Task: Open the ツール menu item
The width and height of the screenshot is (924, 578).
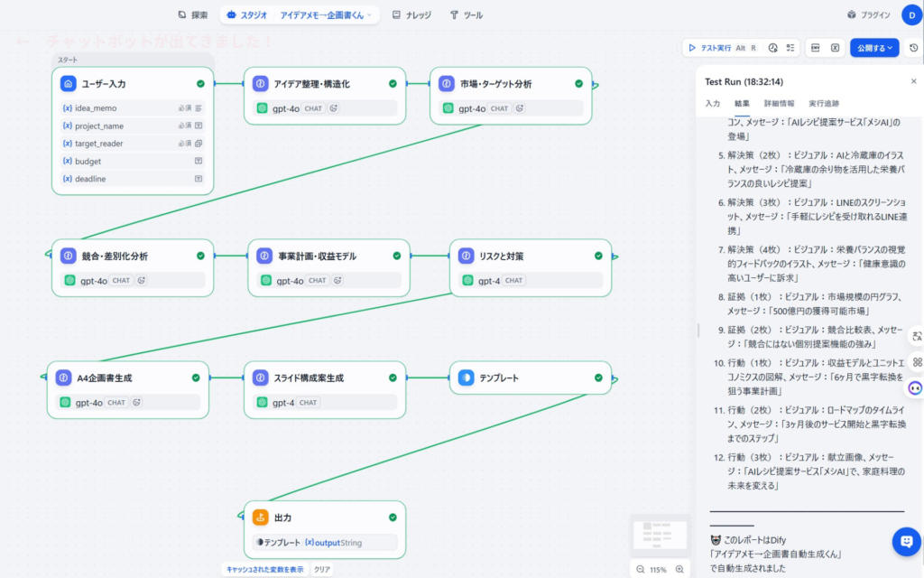Action: (x=467, y=15)
